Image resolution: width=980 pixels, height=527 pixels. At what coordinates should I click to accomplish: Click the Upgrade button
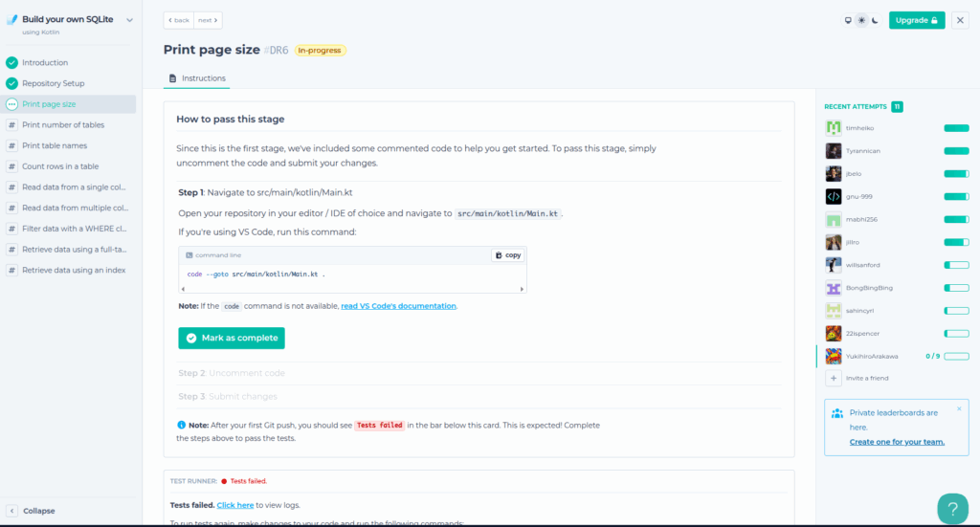[917, 20]
